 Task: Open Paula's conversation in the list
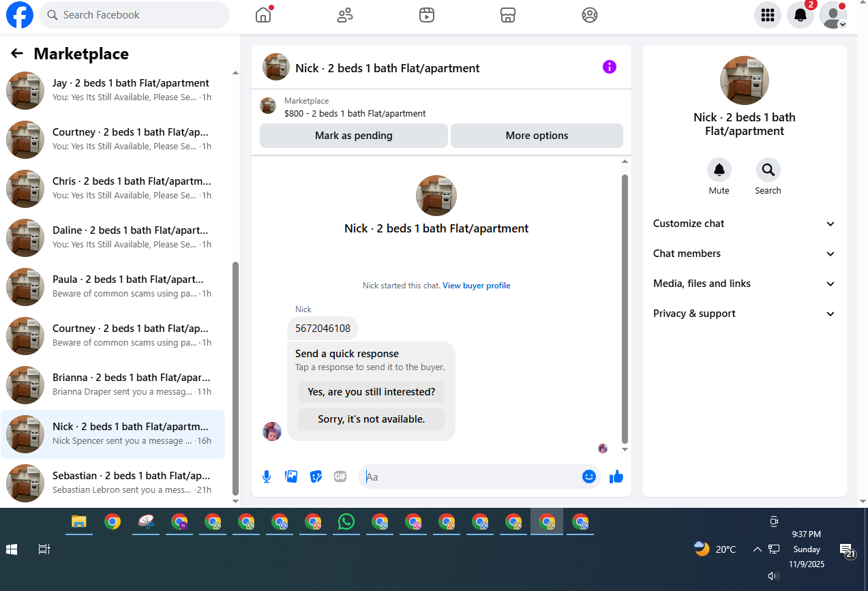tap(113, 286)
